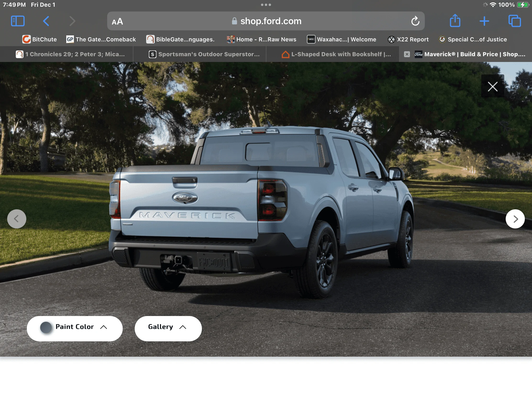
Task: Show the previous gallery image
Action: coord(17,219)
